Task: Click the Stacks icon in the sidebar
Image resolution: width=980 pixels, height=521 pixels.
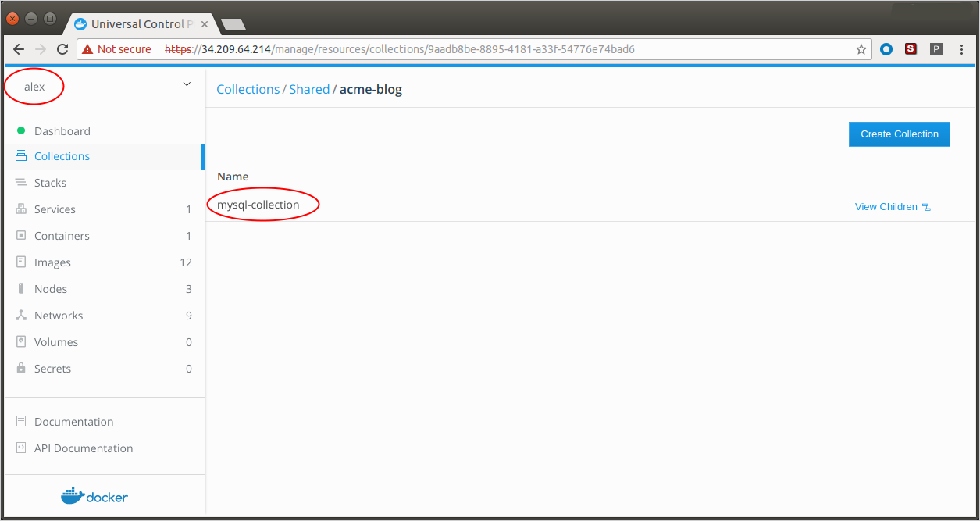Action: point(21,183)
